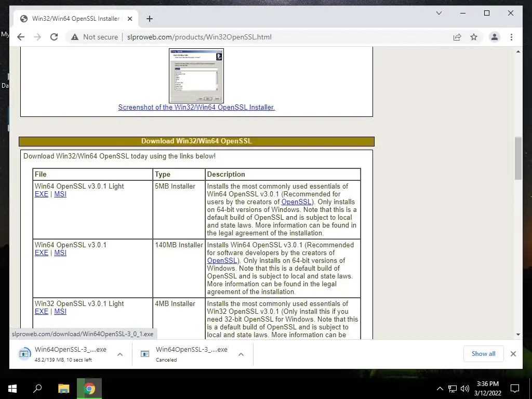Click the scrollbar down arrow
The image size is (532, 399).
[x=518, y=335]
